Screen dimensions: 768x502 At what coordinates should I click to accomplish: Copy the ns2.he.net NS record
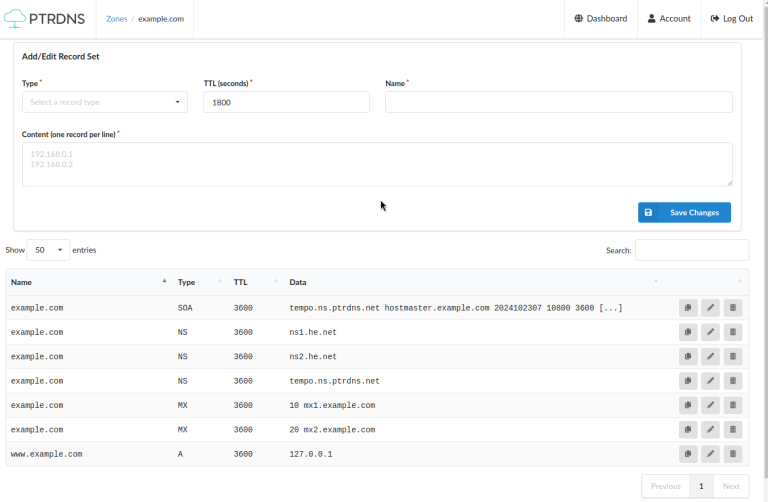(x=688, y=357)
